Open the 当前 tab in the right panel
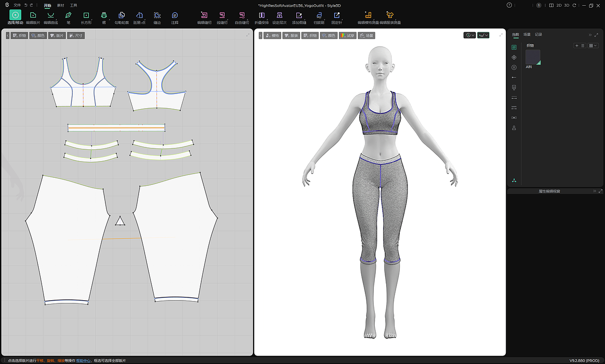 click(x=515, y=35)
